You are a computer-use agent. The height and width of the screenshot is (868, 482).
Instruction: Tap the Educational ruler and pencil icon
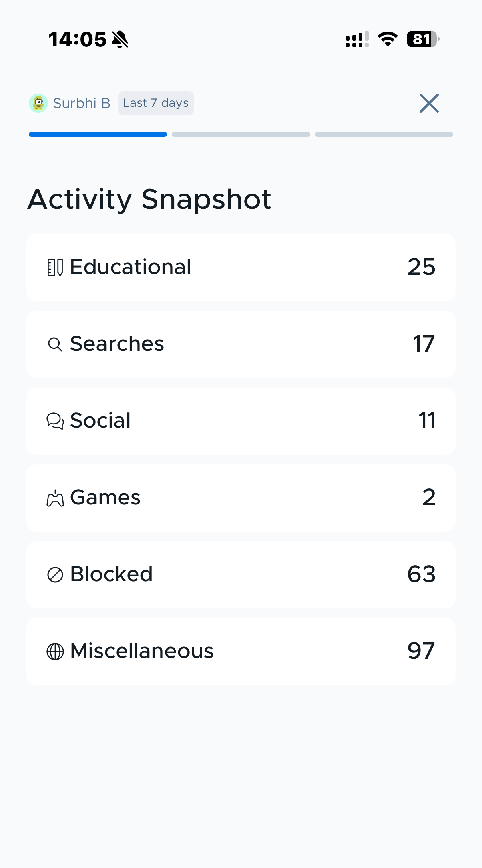tap(55, 268)
